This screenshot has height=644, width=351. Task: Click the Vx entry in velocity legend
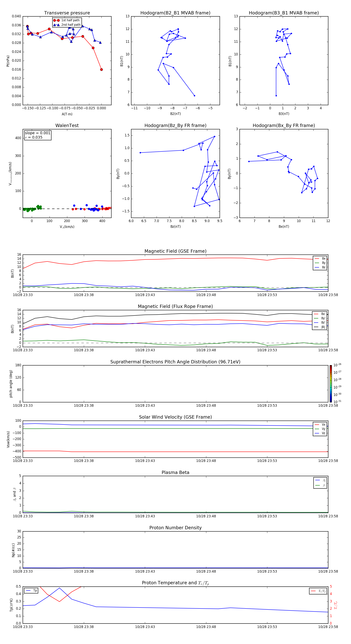pos(320,424)
